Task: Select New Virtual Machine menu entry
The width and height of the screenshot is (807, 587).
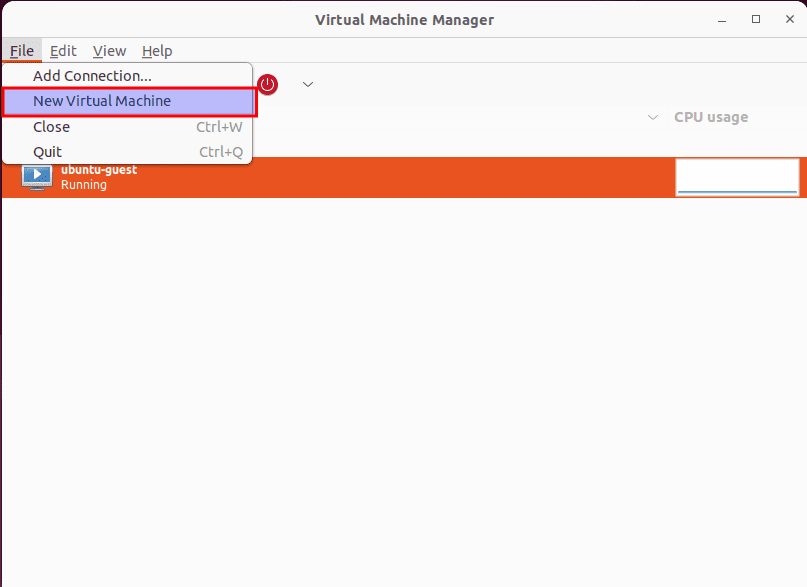Action: (102, 101)
